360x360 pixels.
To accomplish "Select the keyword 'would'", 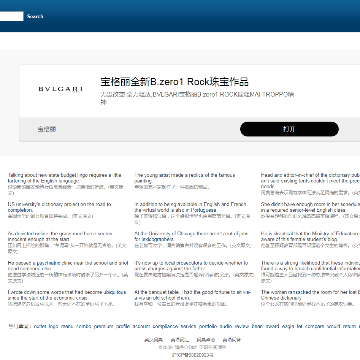I will point(334,326).
